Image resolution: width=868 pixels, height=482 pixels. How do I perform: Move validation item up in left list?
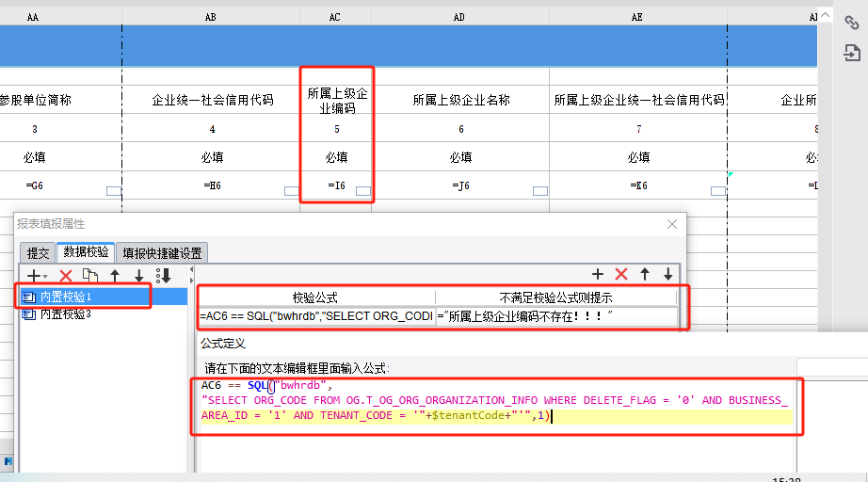(115, 276)
